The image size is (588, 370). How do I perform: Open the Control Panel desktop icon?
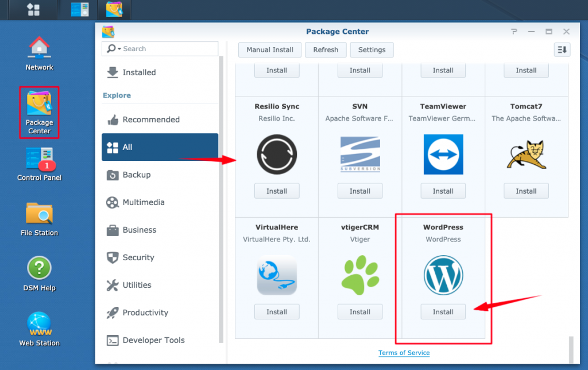40,164
